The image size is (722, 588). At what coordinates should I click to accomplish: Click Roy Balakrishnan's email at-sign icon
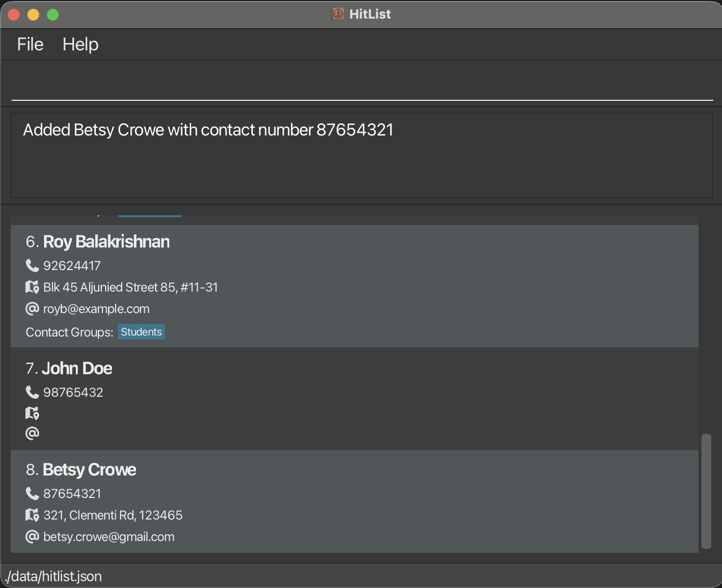(x=32, y=309)
